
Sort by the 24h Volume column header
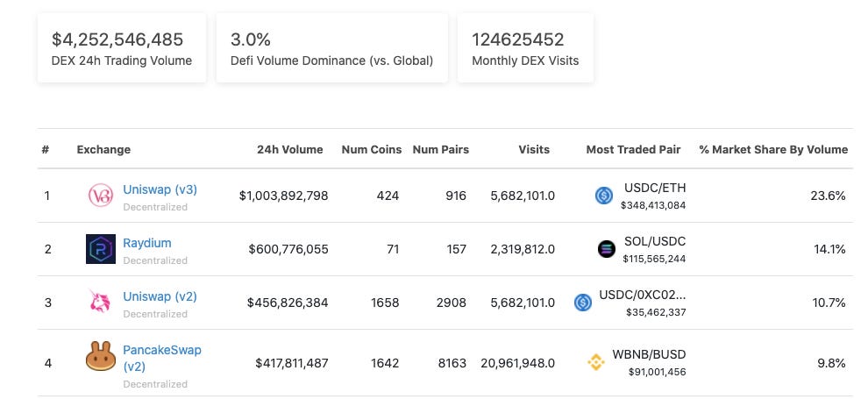click(290, 149)
